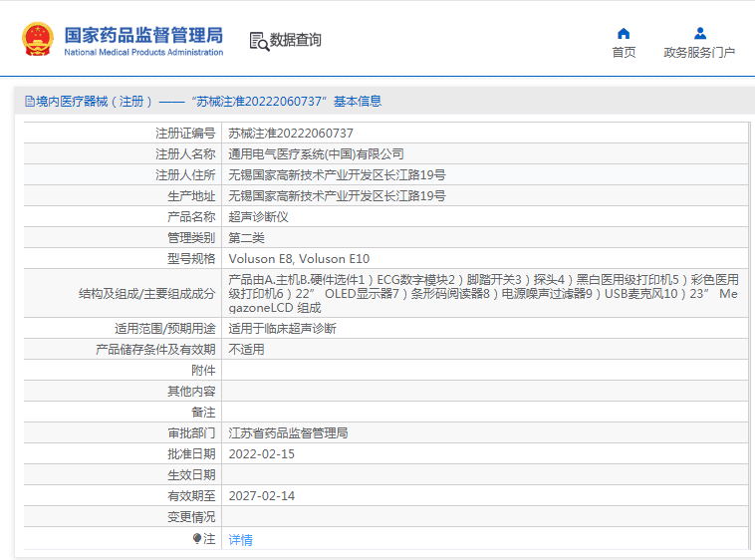755x560 pixels.
Task: Click the product name 超声诊断仪
Action: click(x=258, y=216)
